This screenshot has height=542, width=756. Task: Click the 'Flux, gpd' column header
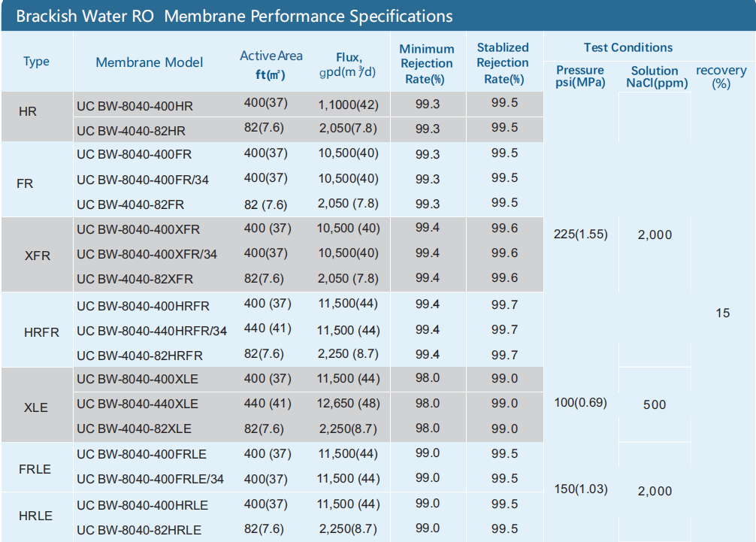[x=348, y=65]
